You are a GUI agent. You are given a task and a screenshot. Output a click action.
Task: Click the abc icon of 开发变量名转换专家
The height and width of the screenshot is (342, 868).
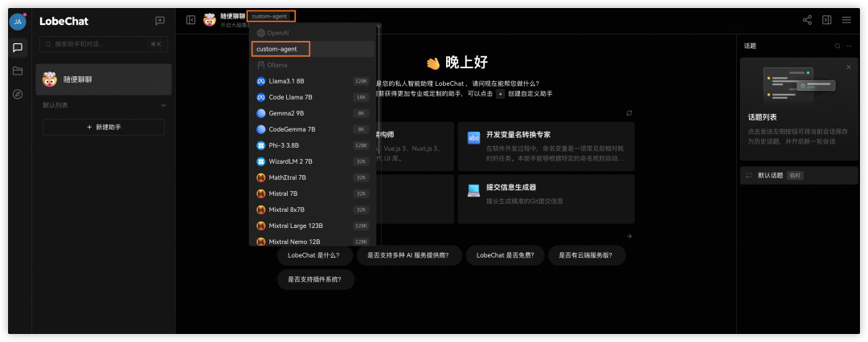tap(474, 138)
